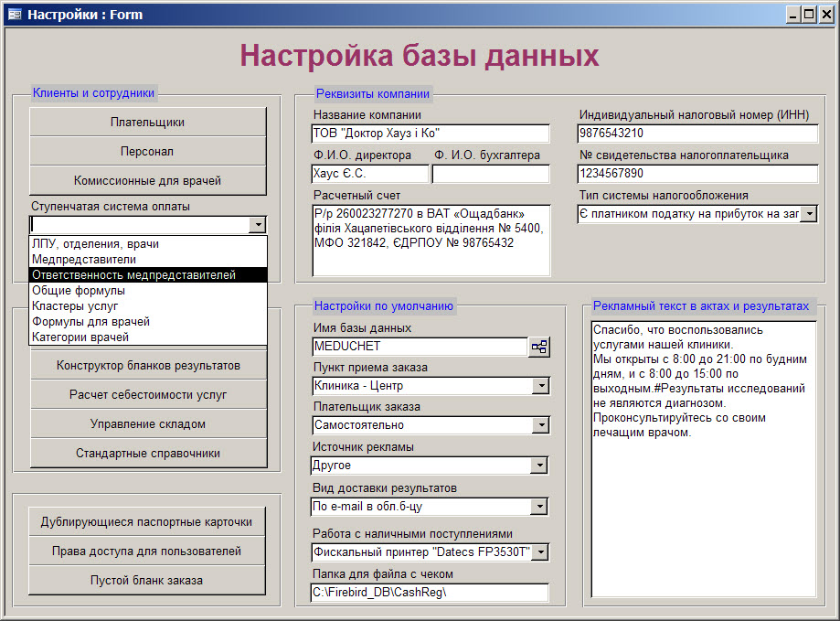The image size is (840, 621).
Task: Open the Тип системы налогообложения dropdown
Action: [x=810, y=214]
